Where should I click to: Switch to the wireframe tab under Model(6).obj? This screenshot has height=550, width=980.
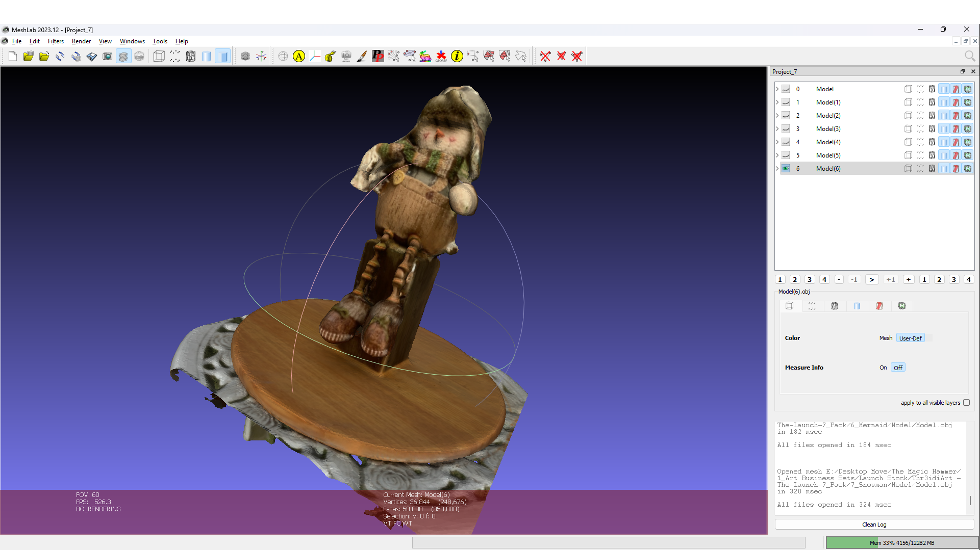835,306
